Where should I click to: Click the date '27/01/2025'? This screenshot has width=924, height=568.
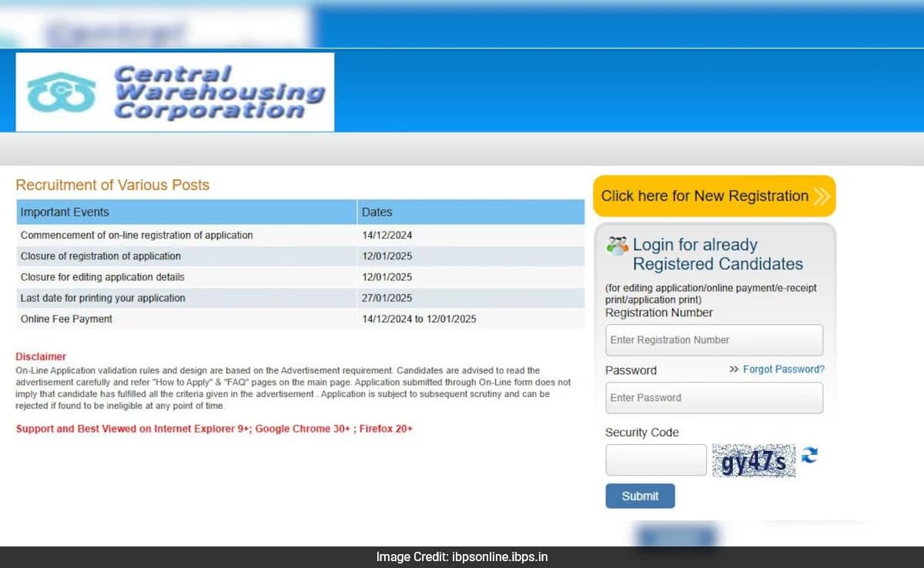[x=387, y=298]
